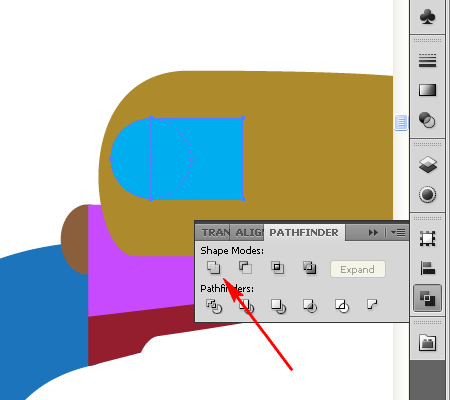Image resolution: width=450 pixels, height=400 pixels.
Task: Click the rectangle's top-right anchor point
Action: coord(243,118)
